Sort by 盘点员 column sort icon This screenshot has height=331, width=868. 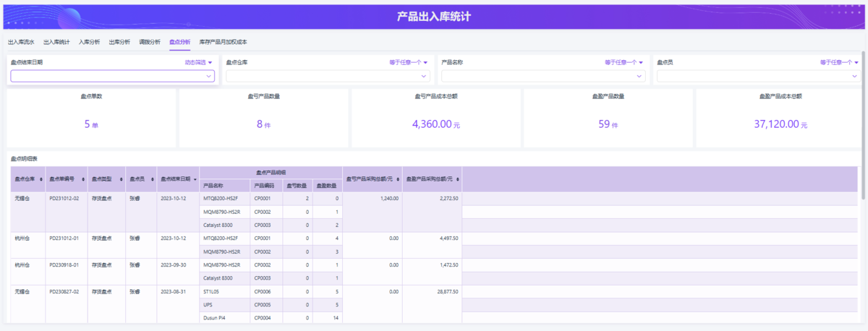coord(152,179)
